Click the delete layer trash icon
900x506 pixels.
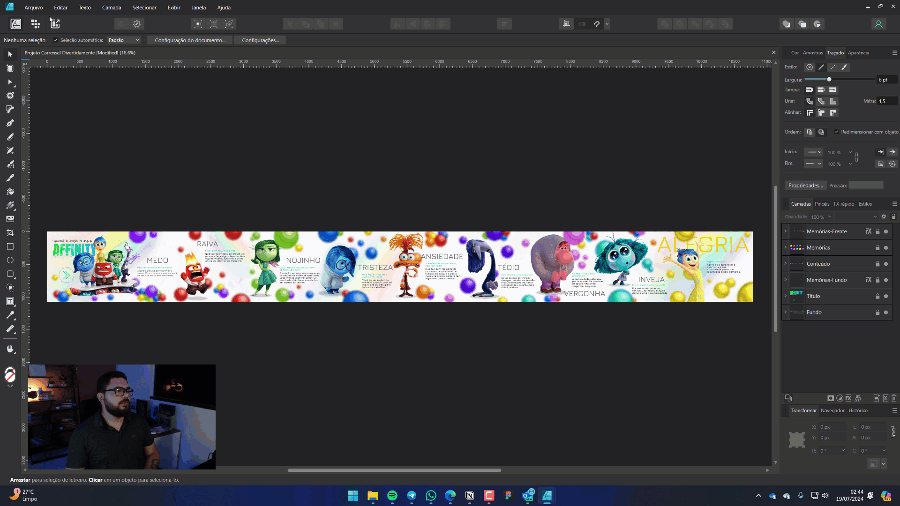pyautogui.click(x=894, y=398)
